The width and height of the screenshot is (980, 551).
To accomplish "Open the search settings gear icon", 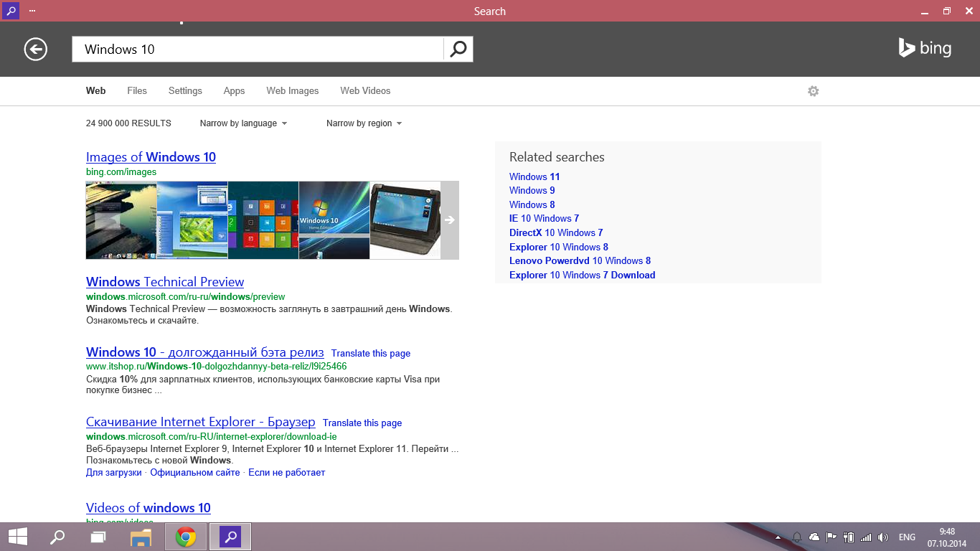I will click(813, 91).
